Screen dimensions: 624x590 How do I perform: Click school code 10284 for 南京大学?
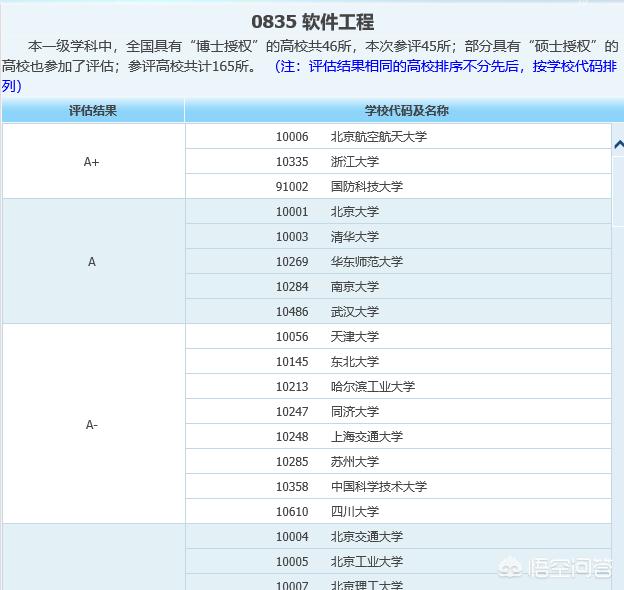click(x=292, y=287)
